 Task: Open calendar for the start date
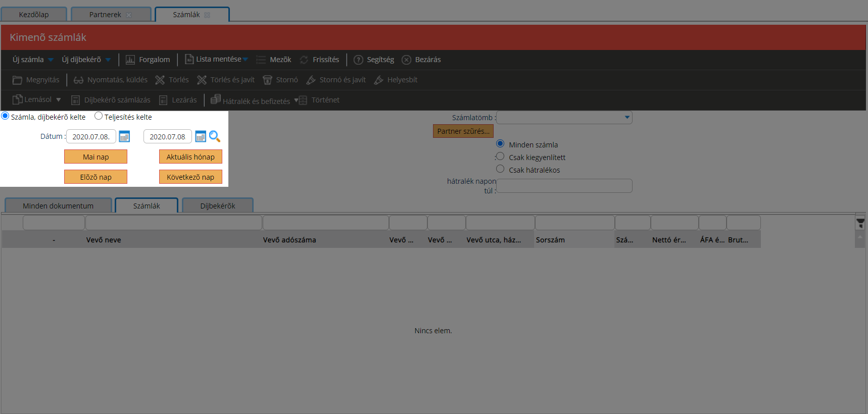click(x=124, y=136)
